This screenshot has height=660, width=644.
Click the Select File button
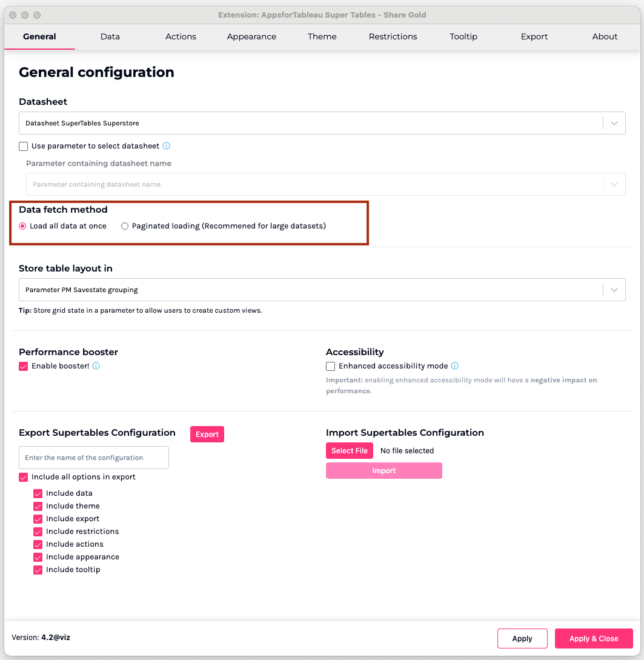point(350,451)
